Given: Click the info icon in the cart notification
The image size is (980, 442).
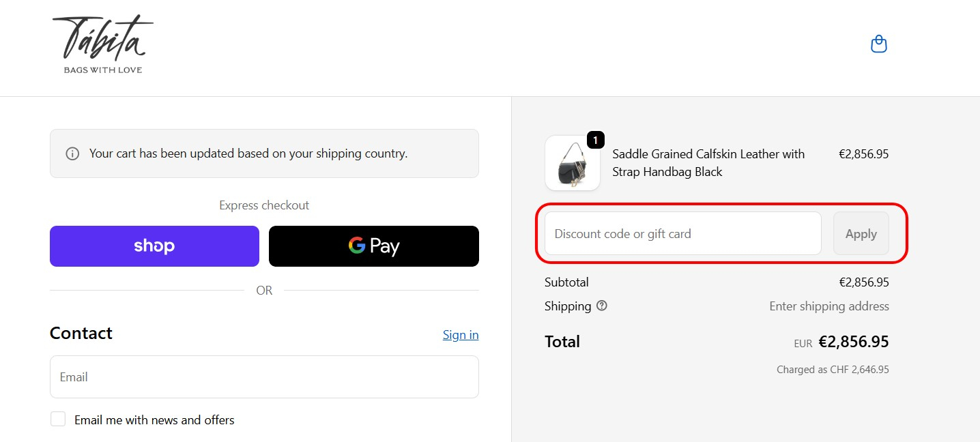Looking at the screenshot, I should click(72, 153).
